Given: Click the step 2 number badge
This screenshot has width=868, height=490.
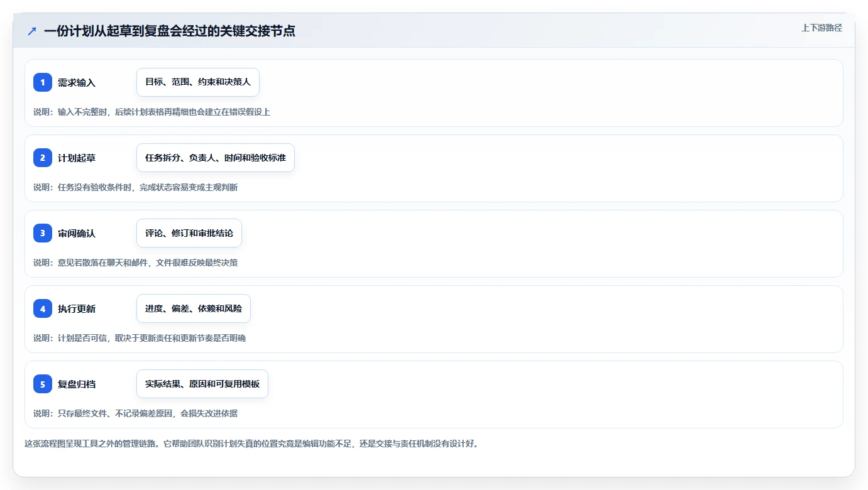Looking at the screenshot, I should point(43,158).
